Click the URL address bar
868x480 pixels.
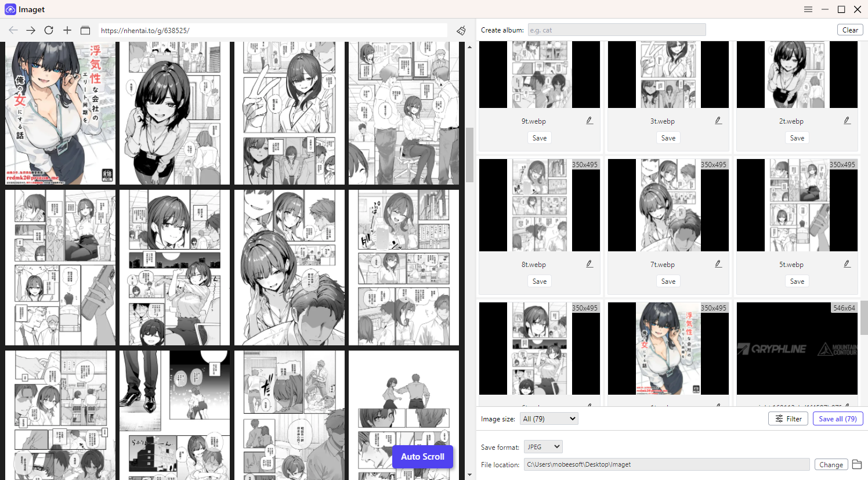pyautogui.click(x=273, y=30)
